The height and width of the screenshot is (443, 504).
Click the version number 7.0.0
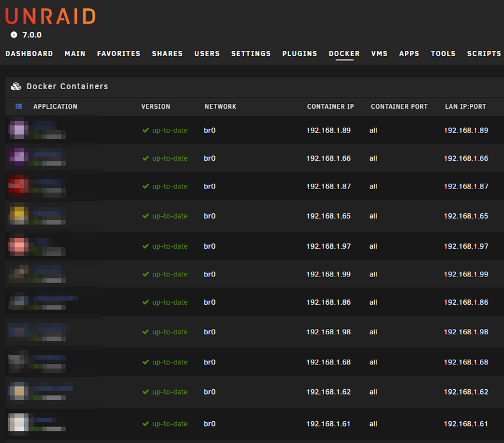tap(32, 35)
